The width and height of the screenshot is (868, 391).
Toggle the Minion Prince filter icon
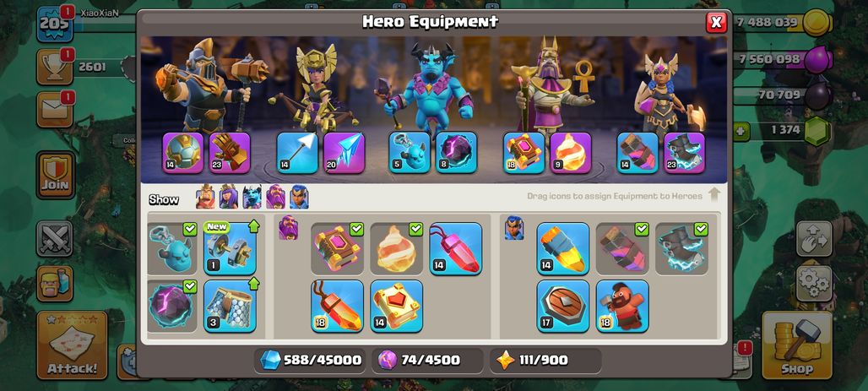[x=252, y=197]
